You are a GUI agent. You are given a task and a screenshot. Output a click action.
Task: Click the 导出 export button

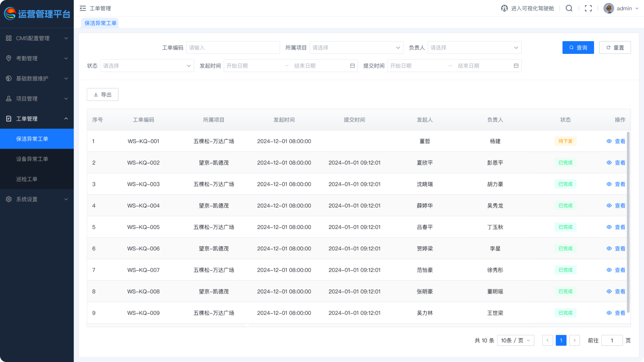103,95
